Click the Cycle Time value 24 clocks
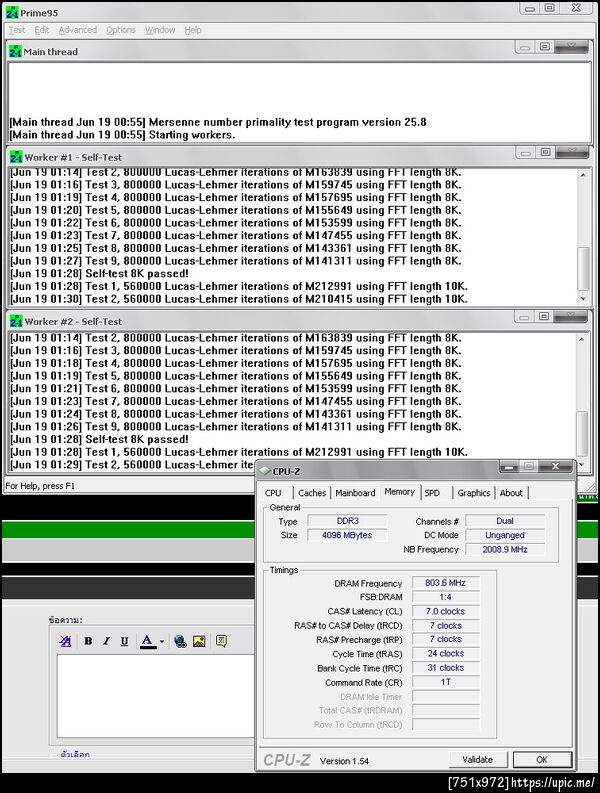This screenshot has height=793, width=600. 445,653
